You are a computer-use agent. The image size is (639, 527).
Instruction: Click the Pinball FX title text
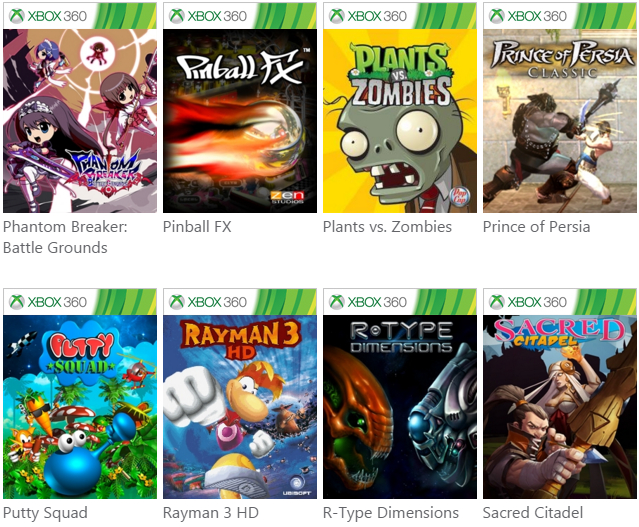coord(197,227)
